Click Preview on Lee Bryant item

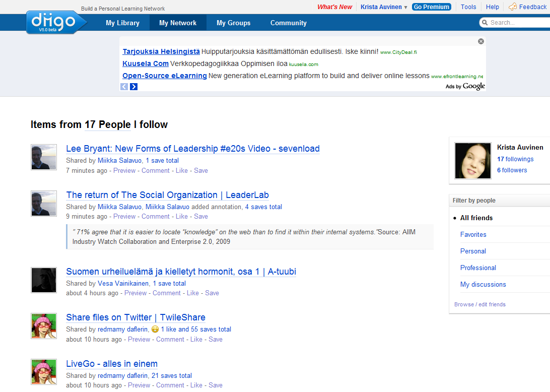(124, 171)
